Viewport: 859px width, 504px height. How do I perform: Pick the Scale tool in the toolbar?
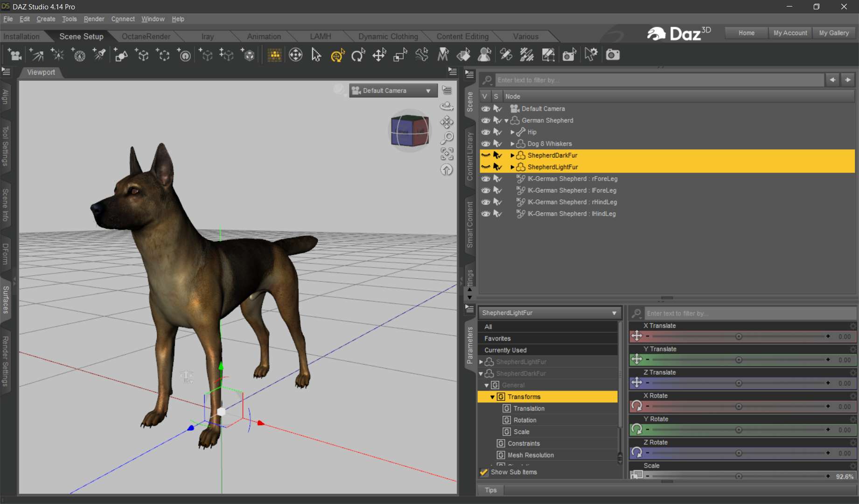click(x=400, y=55)
